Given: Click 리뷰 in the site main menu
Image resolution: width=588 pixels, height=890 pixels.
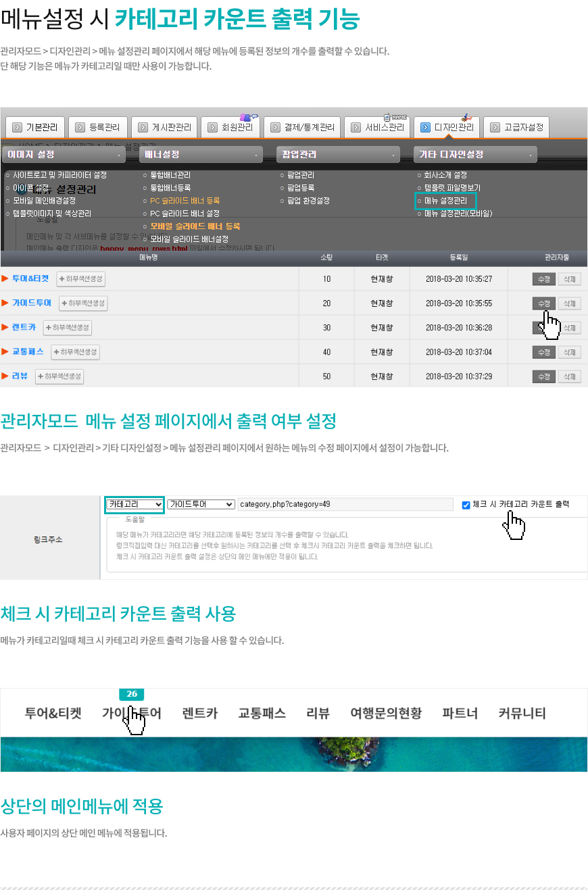Looking at the screenshot, I should pos(318,713).
